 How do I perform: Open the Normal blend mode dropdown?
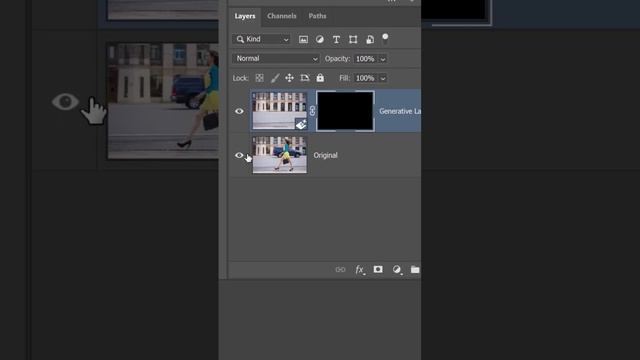(x=276, y=59)
